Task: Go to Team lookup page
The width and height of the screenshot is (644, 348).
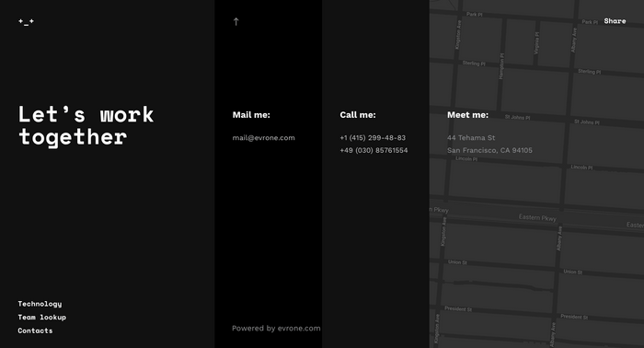Action: [x=42, y=318]
